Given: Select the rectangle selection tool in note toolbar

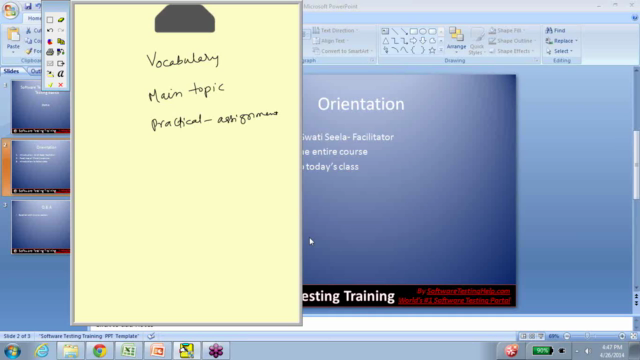Looking at the screenshot, I should (x=50, y=20).
